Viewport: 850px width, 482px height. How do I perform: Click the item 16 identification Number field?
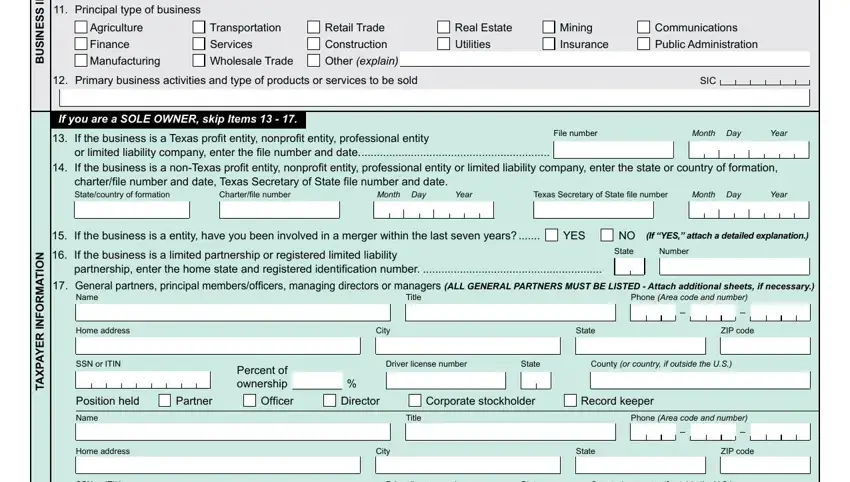click(734, 266)
